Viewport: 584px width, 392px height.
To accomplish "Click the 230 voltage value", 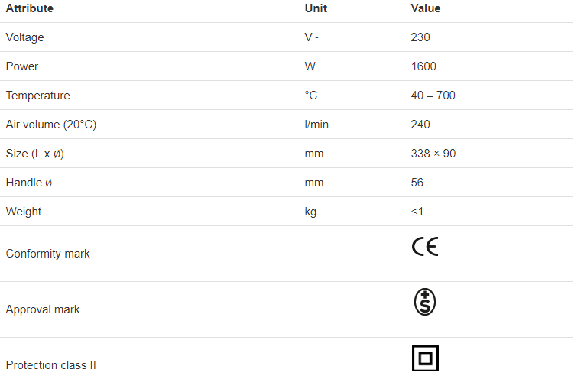I will pos(420,37).
